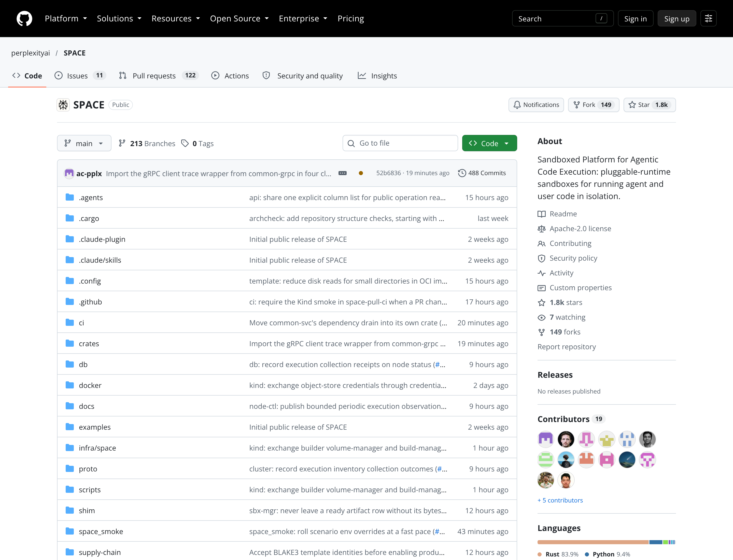Focus the top Search field
The width and height of the screenshot is (733, 560).
pos(562,18)
